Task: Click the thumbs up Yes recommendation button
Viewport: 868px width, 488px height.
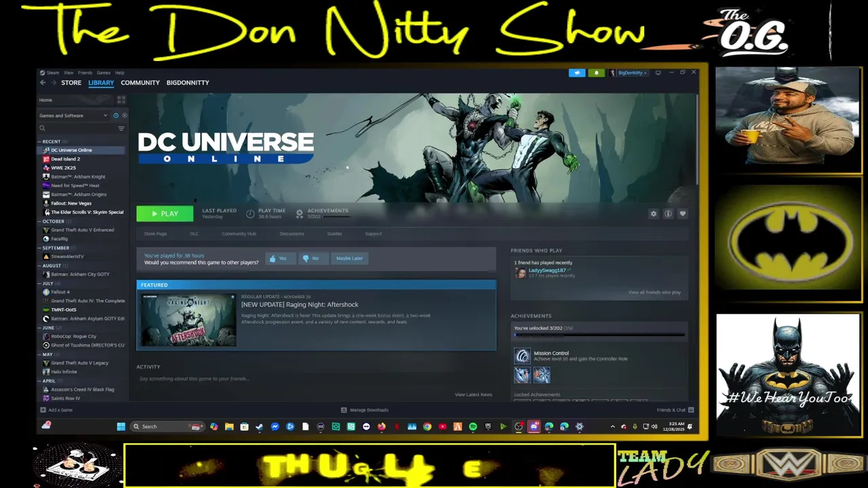Action: tap(280, 258)
